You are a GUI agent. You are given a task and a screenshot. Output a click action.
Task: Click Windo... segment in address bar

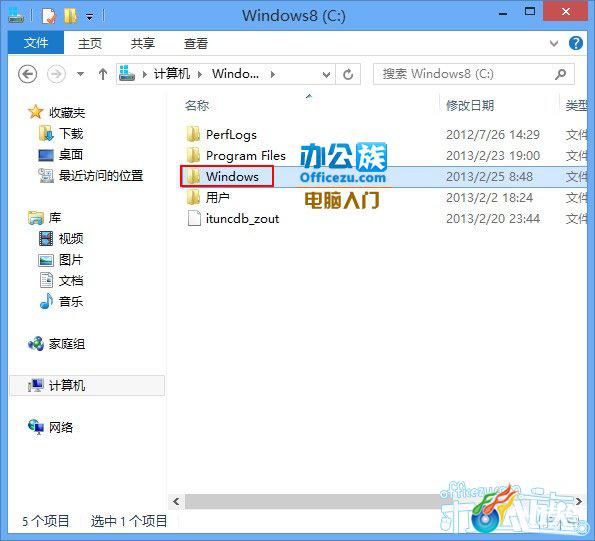[235, 74]
